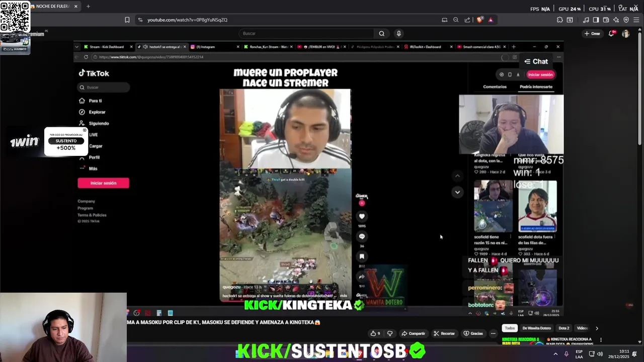Open the Leo AI sparkle icon
Screen dimensions: 644x362
616,20
